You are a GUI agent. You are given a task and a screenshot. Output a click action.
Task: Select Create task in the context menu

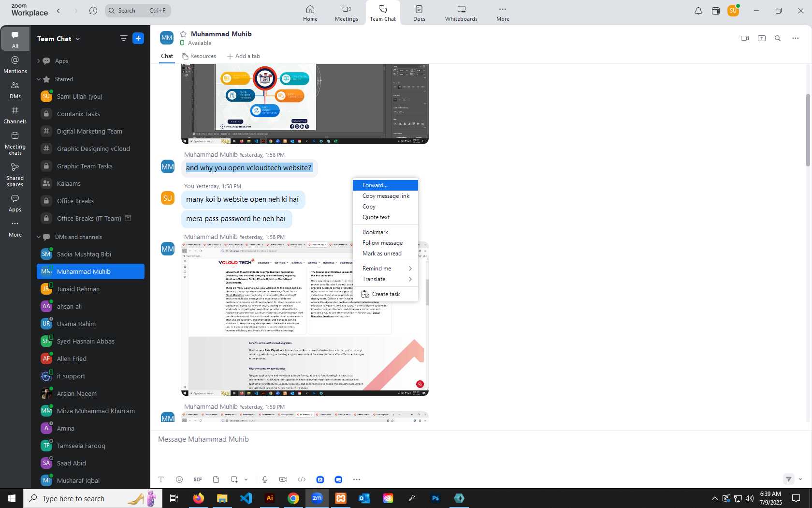[385, 294]
